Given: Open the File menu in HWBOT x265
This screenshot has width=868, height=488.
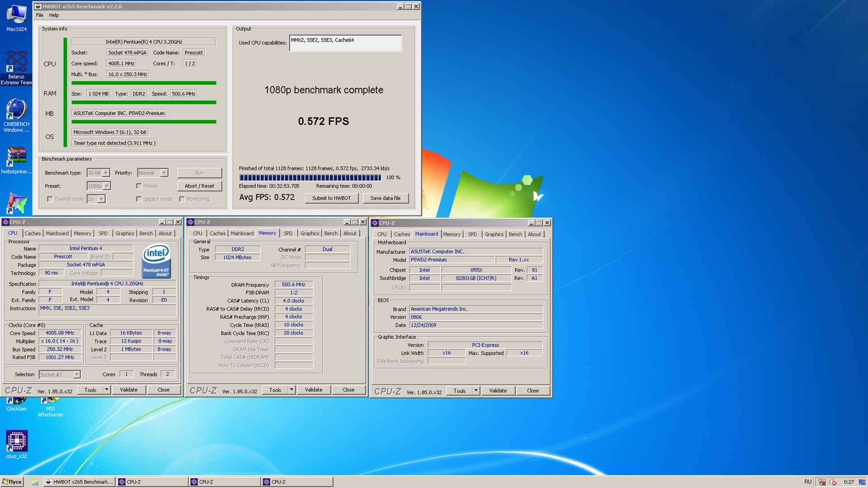Looking at the screenshot, I should pos(40,15).
